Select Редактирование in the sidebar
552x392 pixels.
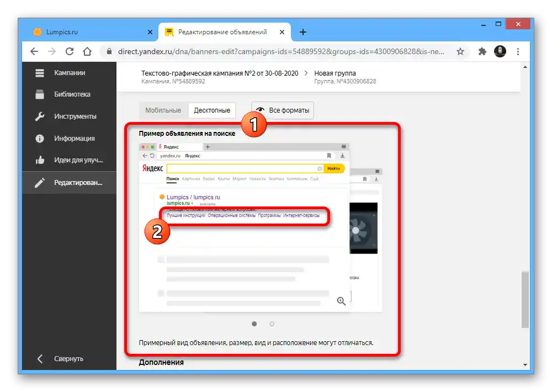click(x=69, y=183)
